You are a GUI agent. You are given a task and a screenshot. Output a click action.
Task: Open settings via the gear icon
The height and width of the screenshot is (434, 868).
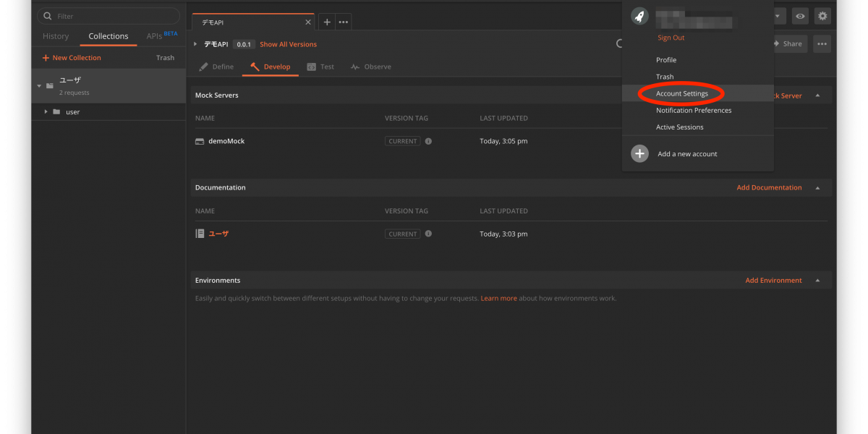point(822,16)
